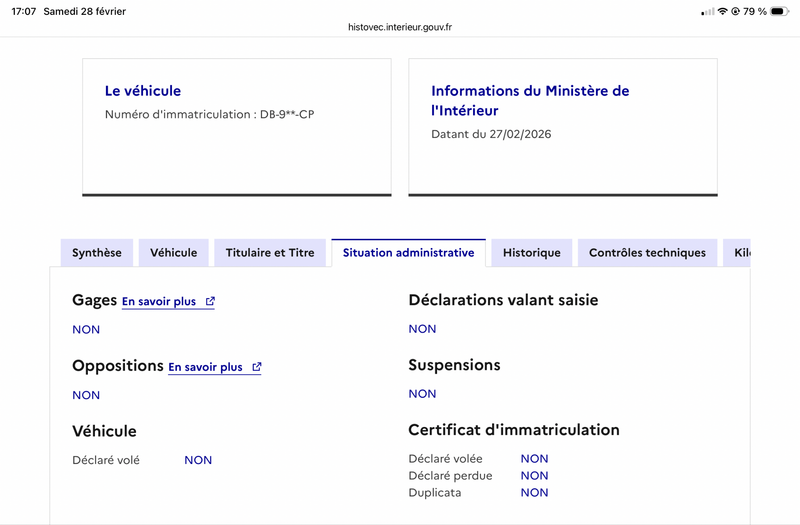Select the Titulaire et Titre tab
This screenshot has width=800, height=525.
tap(270, 253)
